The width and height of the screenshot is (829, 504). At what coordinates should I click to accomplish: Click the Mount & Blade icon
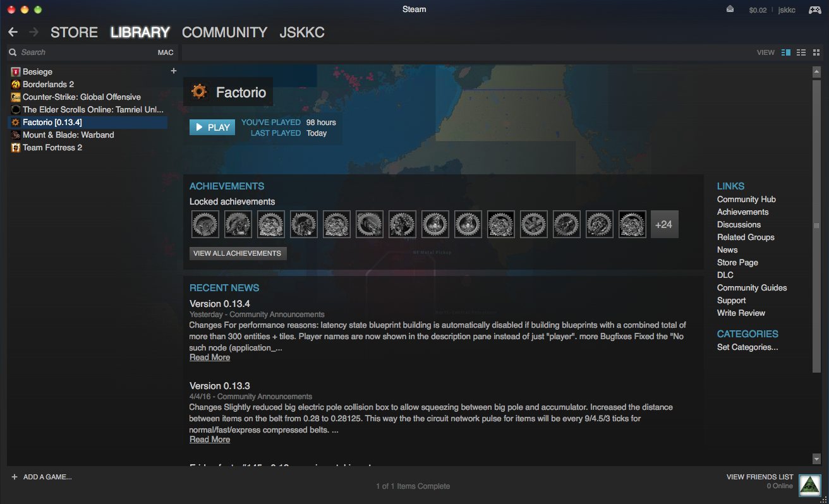tap(16, 135)
